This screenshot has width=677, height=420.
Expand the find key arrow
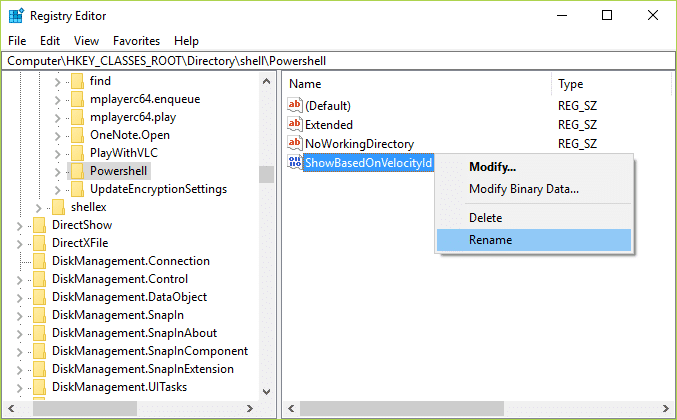click(57, 82)
